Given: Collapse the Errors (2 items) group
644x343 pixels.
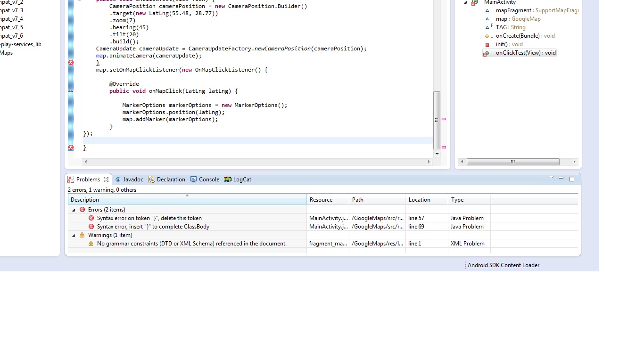Looking at the screenshot, I should point(74,210).
